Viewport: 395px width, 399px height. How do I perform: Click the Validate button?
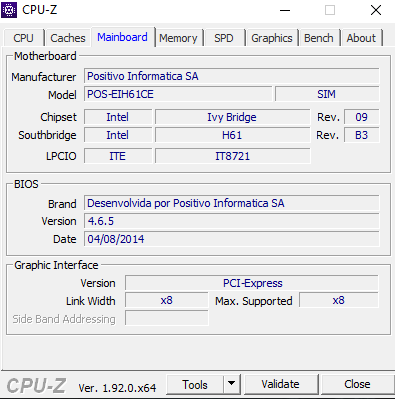(x=281, y=384)
